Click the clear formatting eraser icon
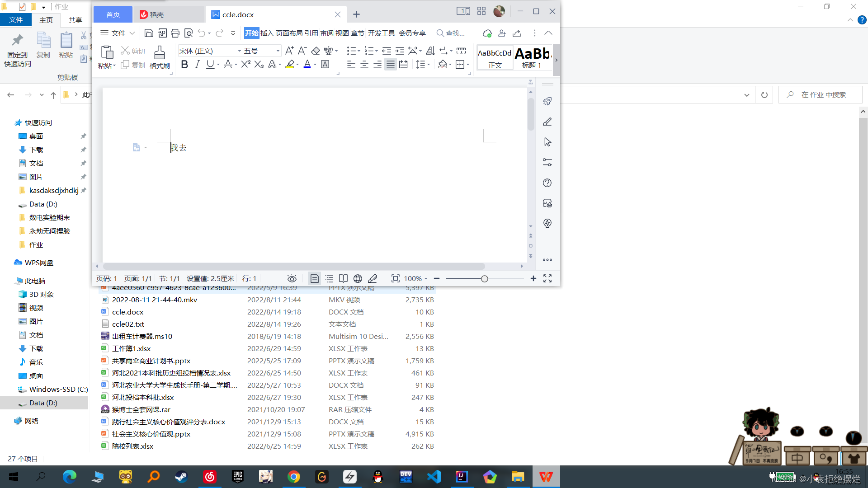This screenshot has width=868, height=488. coord(316,51)
